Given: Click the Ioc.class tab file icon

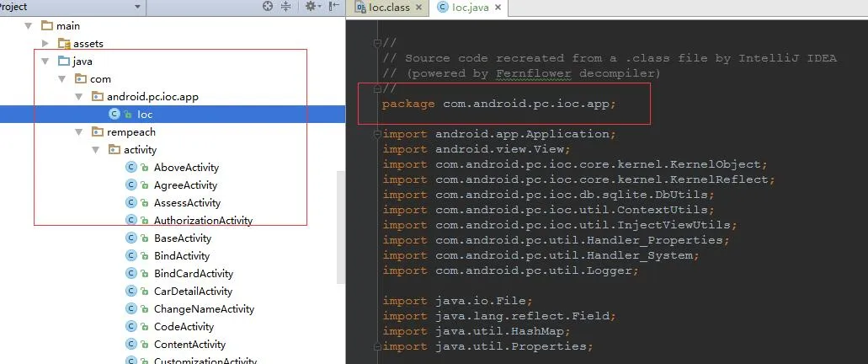Looking at the screenshot, I should pos(360,8).
